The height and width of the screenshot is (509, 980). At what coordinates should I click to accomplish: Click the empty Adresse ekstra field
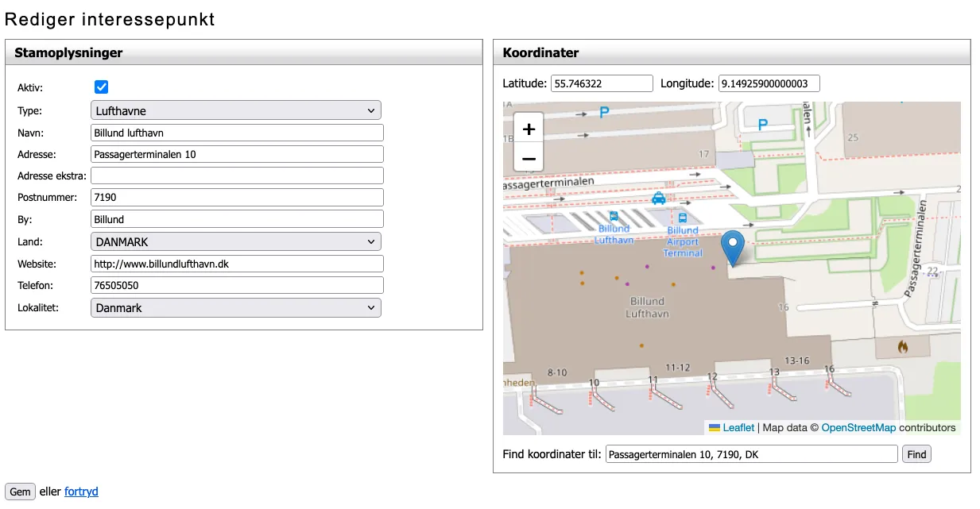[x=238, y=175]
